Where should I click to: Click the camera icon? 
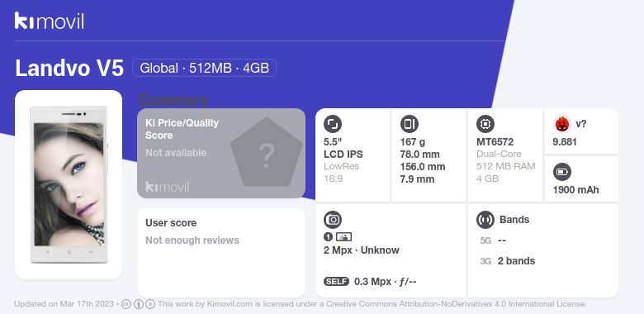click(x=333, y=220)
